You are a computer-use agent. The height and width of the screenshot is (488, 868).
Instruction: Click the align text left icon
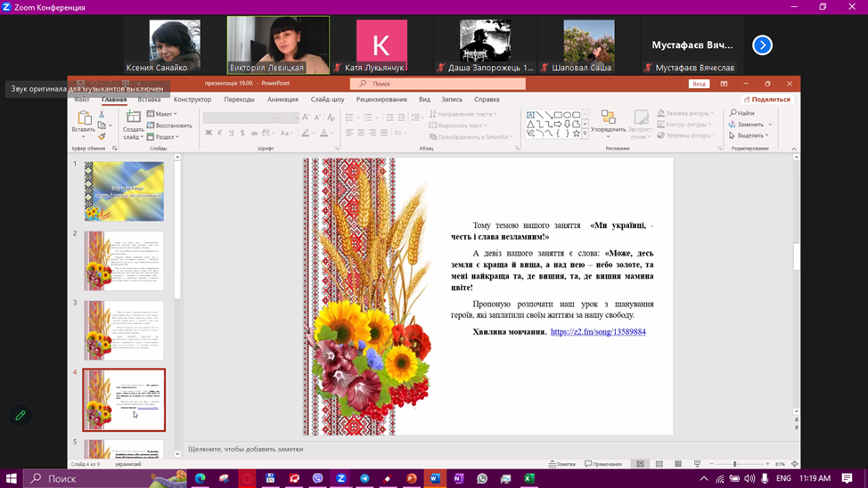point(349,133)
